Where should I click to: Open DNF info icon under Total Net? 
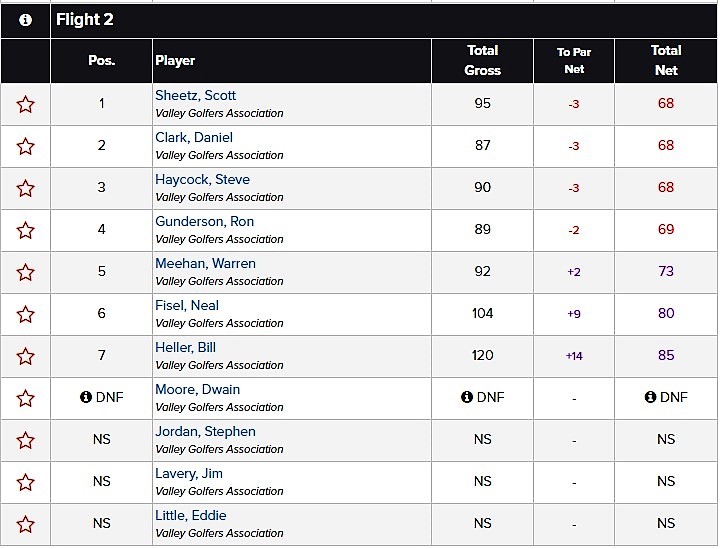point(651,397)
